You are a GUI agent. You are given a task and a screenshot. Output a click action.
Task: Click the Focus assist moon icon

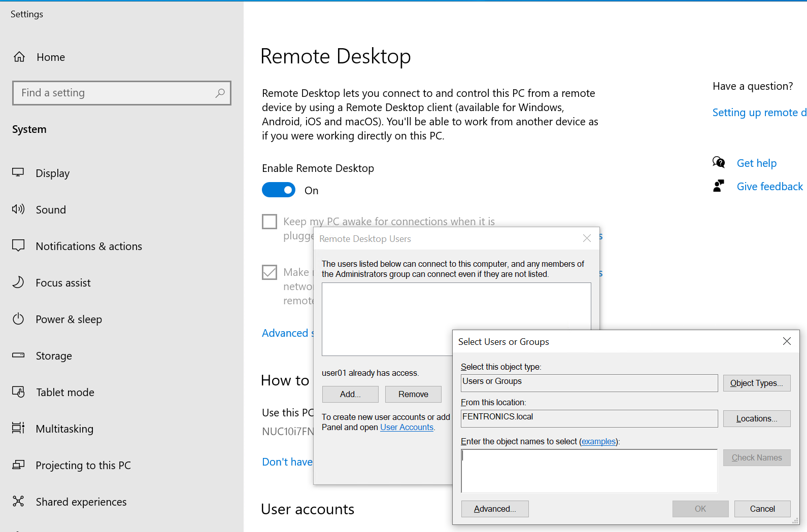coord(18,282)
